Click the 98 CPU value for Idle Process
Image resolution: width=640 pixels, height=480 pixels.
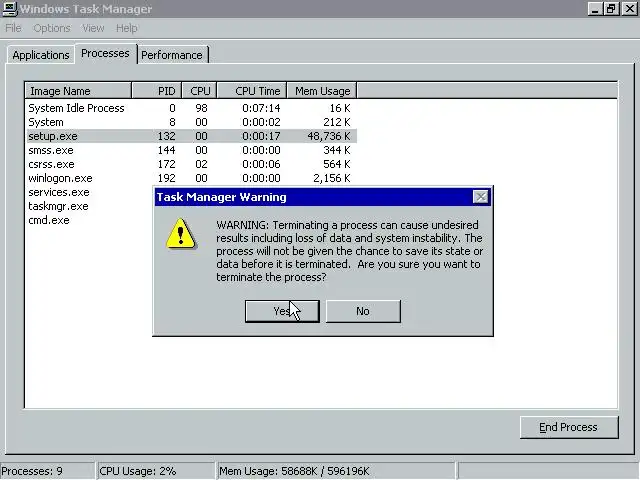[201, 108]
